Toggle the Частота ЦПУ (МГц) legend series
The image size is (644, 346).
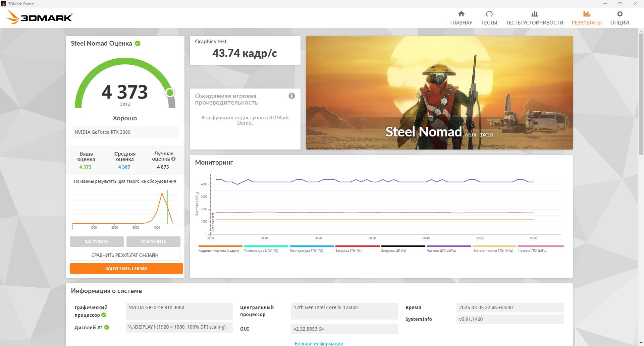[449, 249]
